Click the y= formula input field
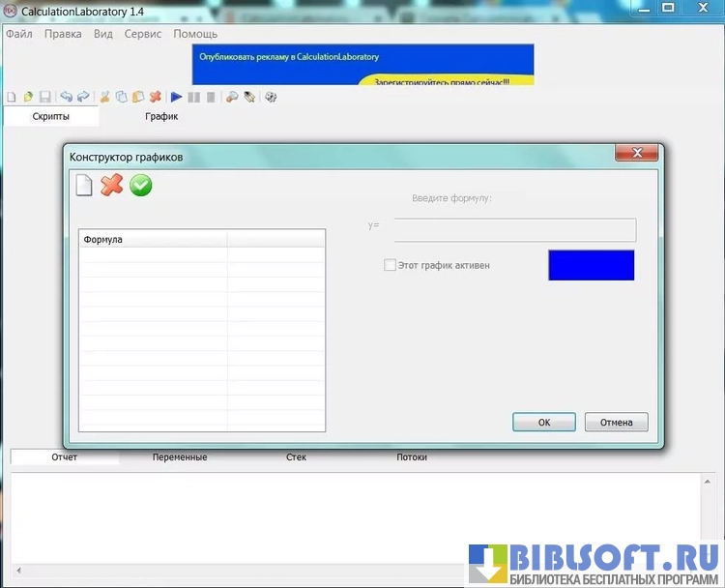725x588 pixels. tap(514, 229)
